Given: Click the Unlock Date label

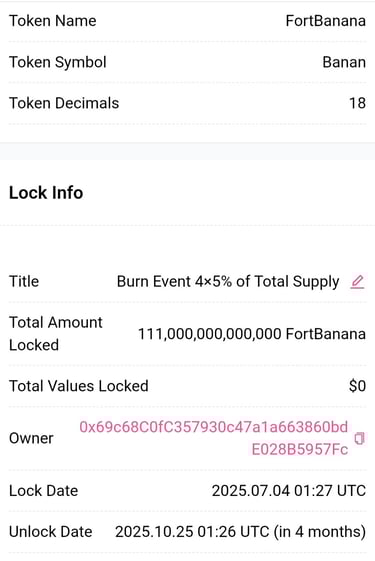Looking at the screenshot, I should (50, 532).
